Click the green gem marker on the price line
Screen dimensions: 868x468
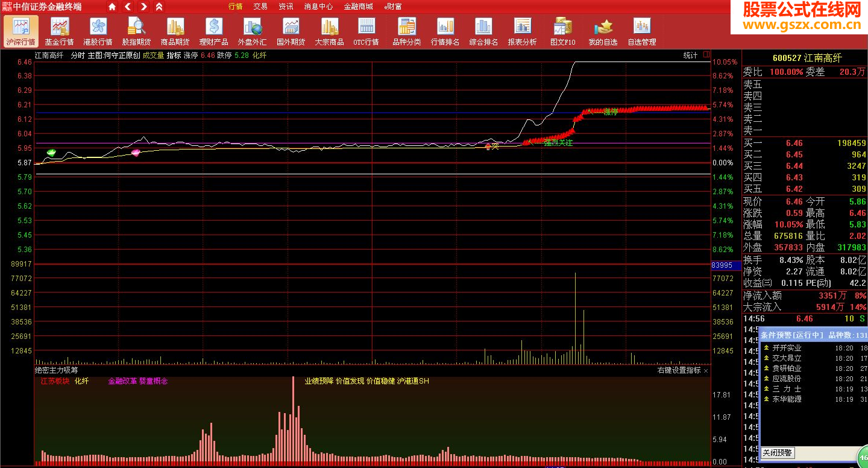[x=51, y=153]
